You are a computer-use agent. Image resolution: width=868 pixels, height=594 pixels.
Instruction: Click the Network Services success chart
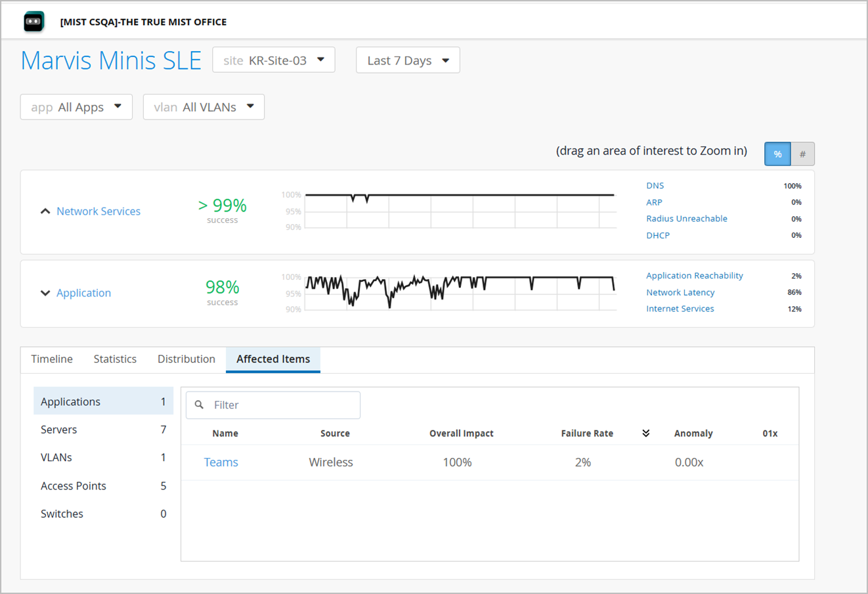coord(460,211)
